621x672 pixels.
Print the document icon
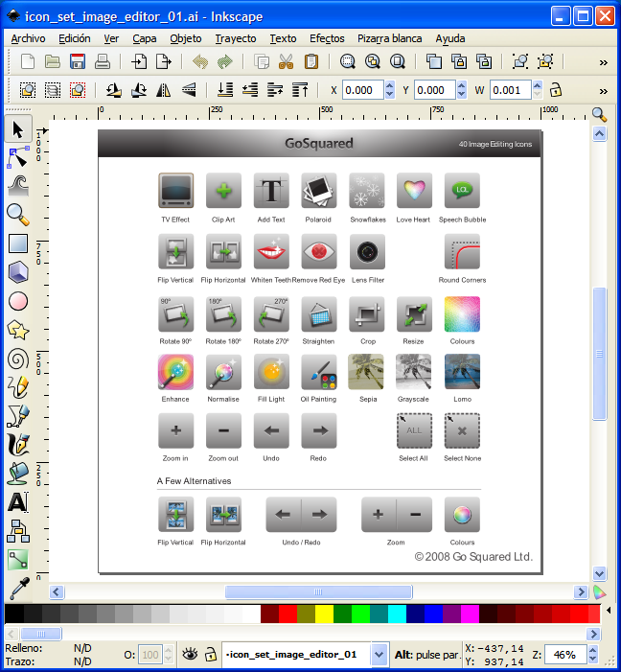(x=102, y=61)
